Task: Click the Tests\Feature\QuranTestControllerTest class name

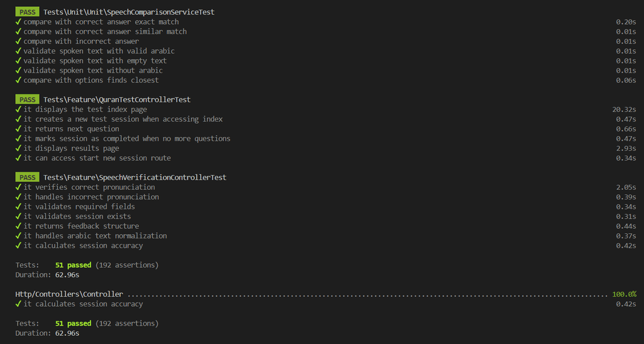Action: coord(116,99)
